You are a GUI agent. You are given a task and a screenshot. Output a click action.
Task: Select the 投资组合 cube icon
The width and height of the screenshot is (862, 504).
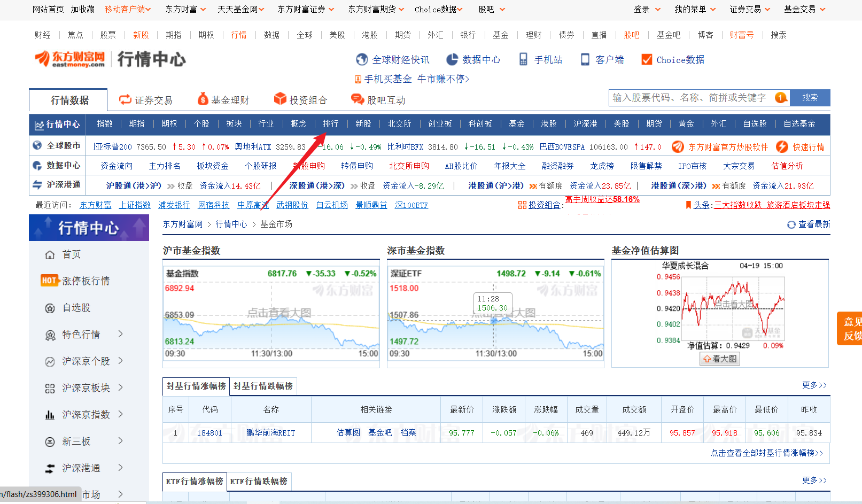281,98
